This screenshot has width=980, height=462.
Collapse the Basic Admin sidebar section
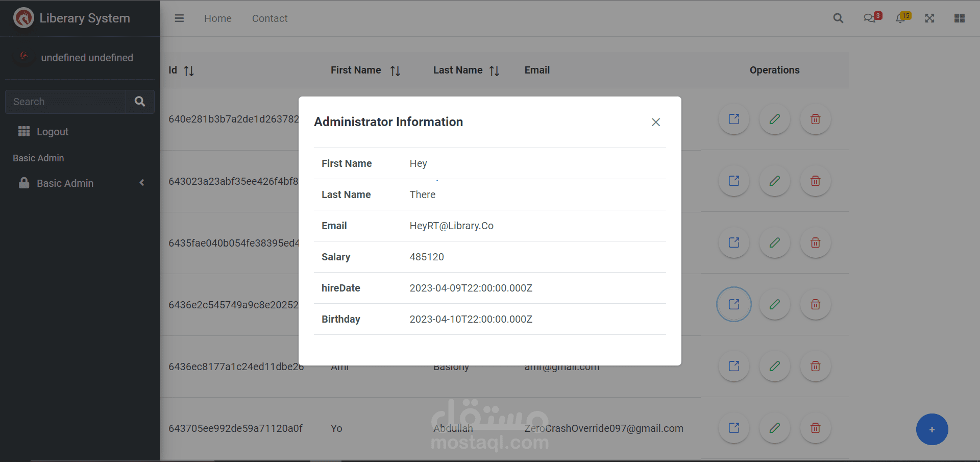pyautogui.click(x=141, y=182)
